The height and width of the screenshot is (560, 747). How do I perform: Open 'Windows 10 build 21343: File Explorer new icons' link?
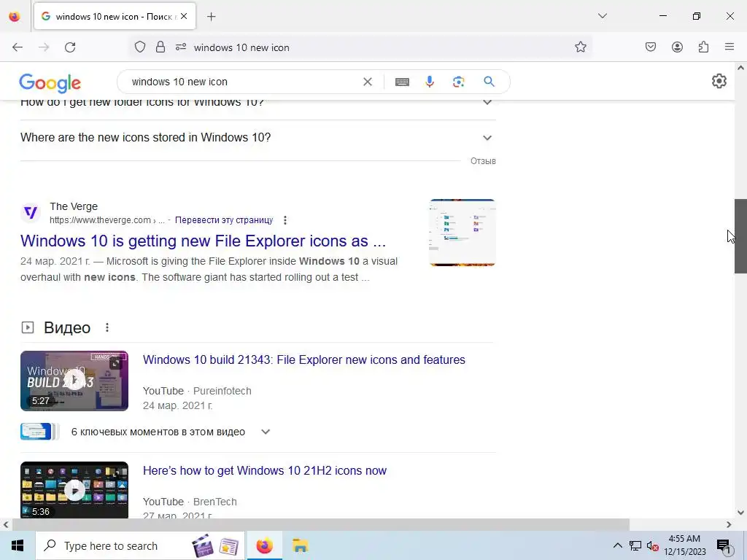[x=304, y=360]
